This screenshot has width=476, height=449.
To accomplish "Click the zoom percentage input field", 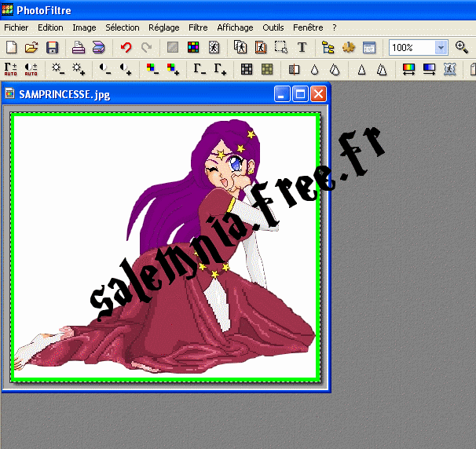I will point(411,48).
